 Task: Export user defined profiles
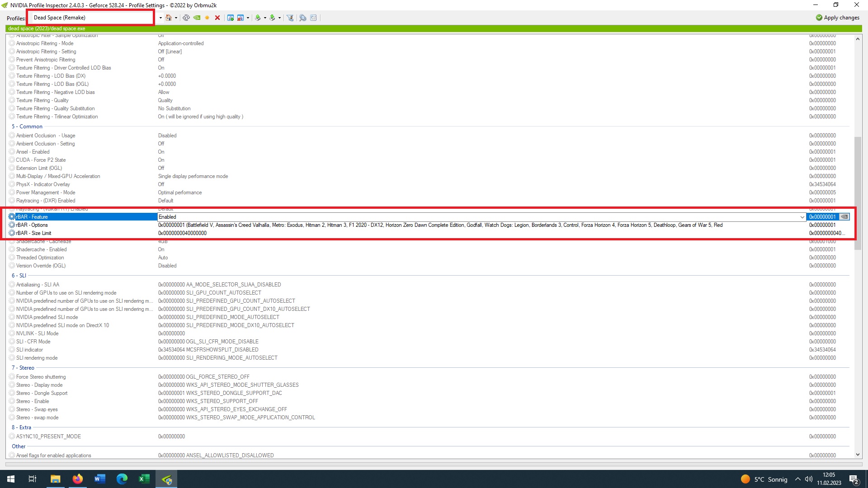(258, 18)
